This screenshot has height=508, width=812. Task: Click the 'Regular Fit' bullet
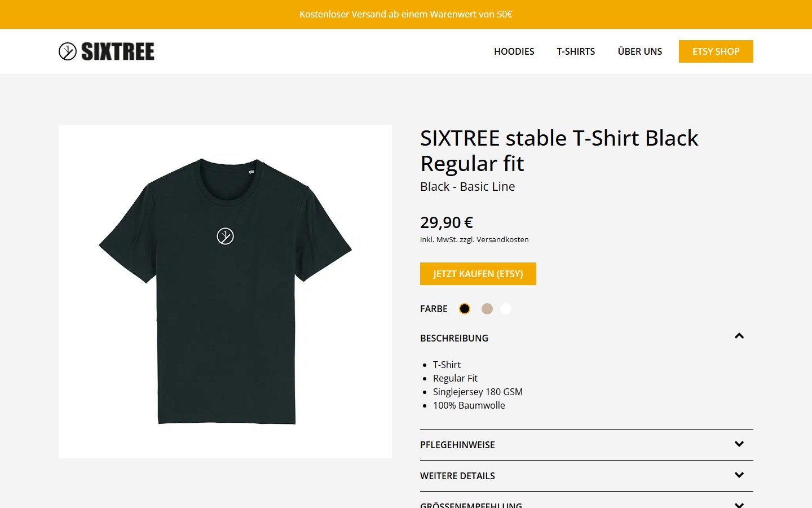(455, 378)
